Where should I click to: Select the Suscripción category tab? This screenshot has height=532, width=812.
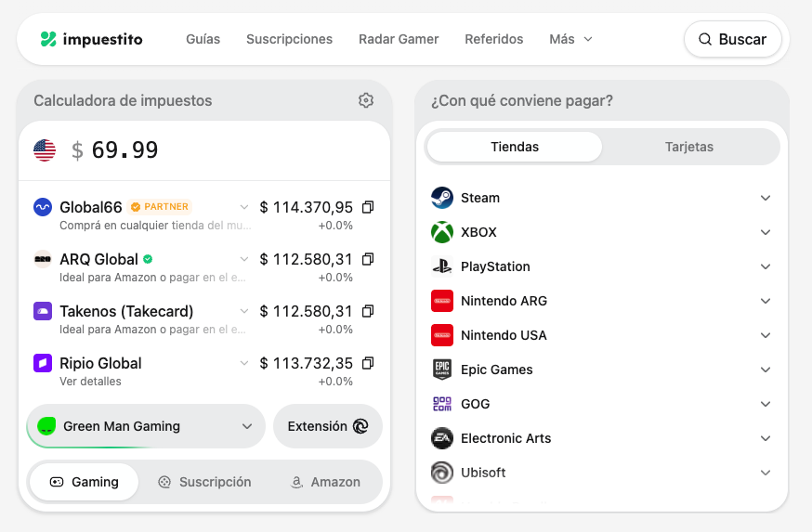[x=204, y=482]
